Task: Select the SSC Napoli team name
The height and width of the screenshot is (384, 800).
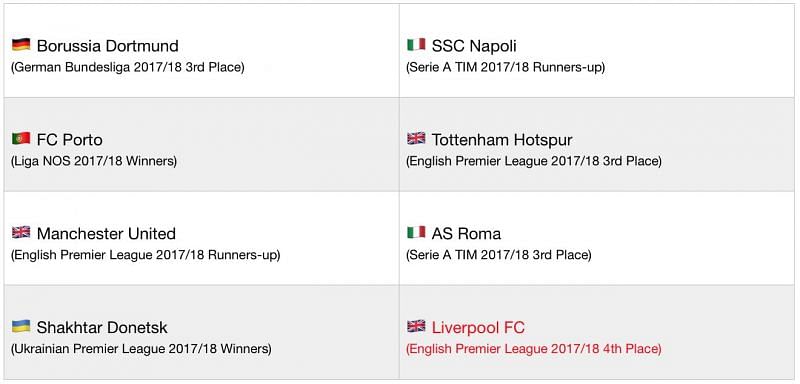Action: [x=474, y=46]
